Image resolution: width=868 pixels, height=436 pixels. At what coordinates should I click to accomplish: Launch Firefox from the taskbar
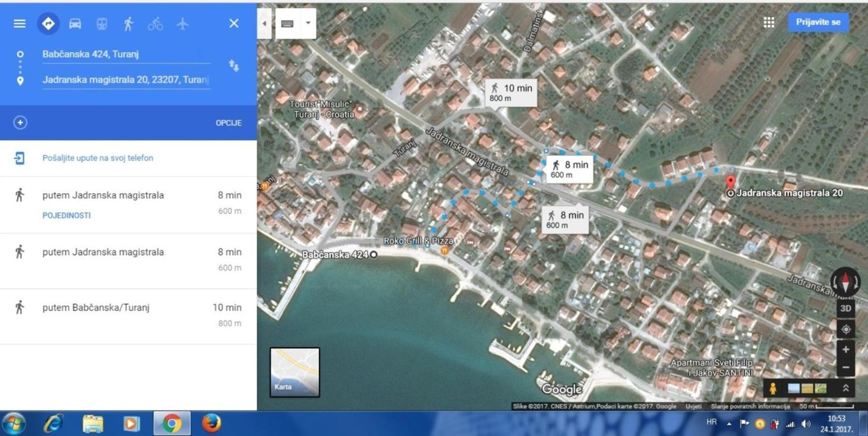click(211, 423)
